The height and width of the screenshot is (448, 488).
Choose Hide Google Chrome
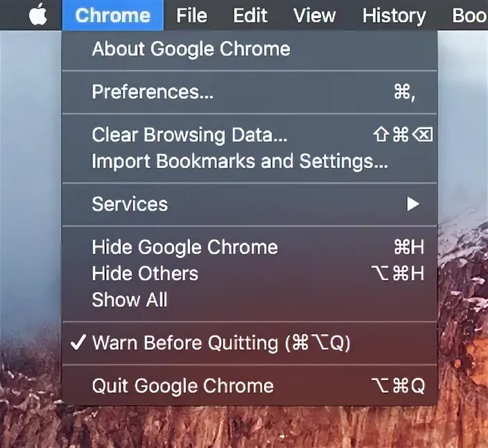[250, 247]
